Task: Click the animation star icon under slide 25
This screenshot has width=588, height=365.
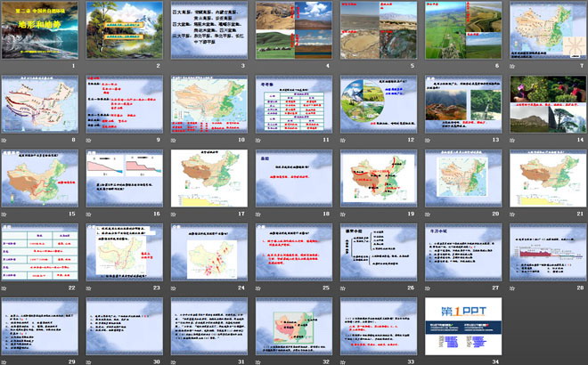Action: point(258,288)
